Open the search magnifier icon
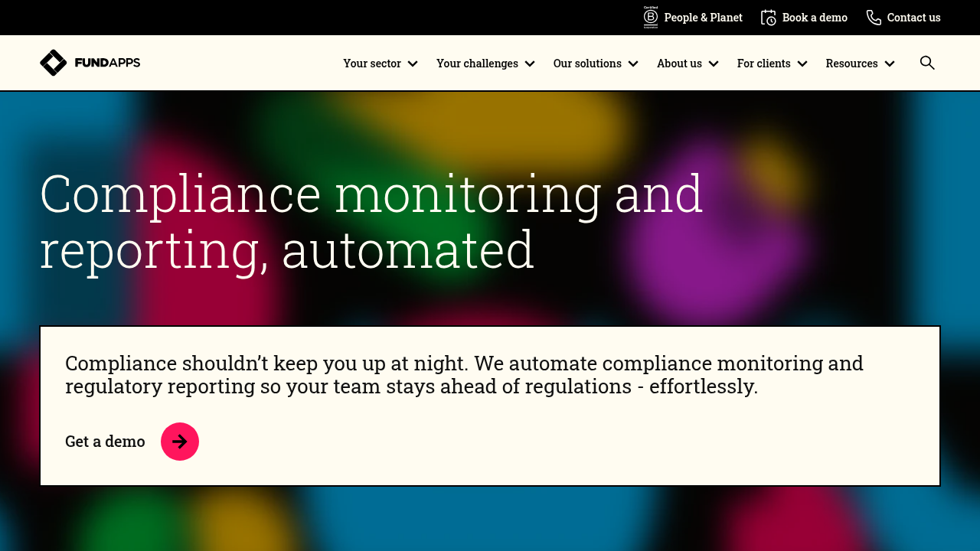The width and height of the screenshot is (980, 551). point(927,63)
